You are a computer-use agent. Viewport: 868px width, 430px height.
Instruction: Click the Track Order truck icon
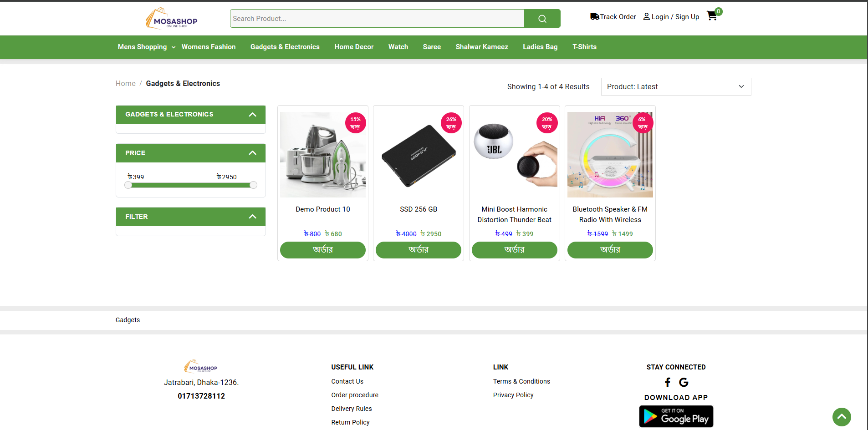[x=594, y=17]
